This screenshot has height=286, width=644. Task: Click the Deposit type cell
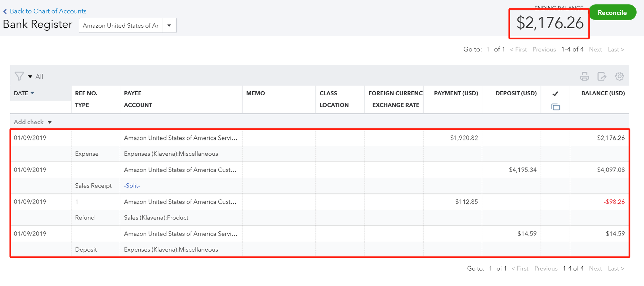86,250
